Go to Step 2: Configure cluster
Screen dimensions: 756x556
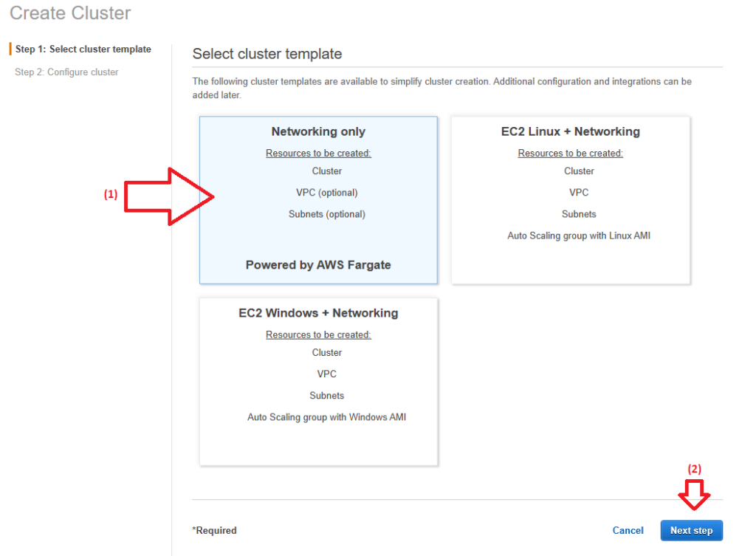[66, 72]
